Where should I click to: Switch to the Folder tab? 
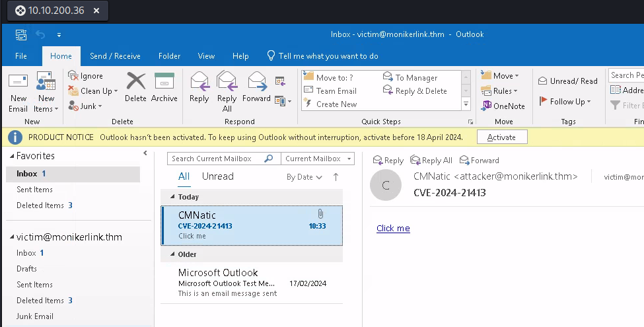point(169,56)
